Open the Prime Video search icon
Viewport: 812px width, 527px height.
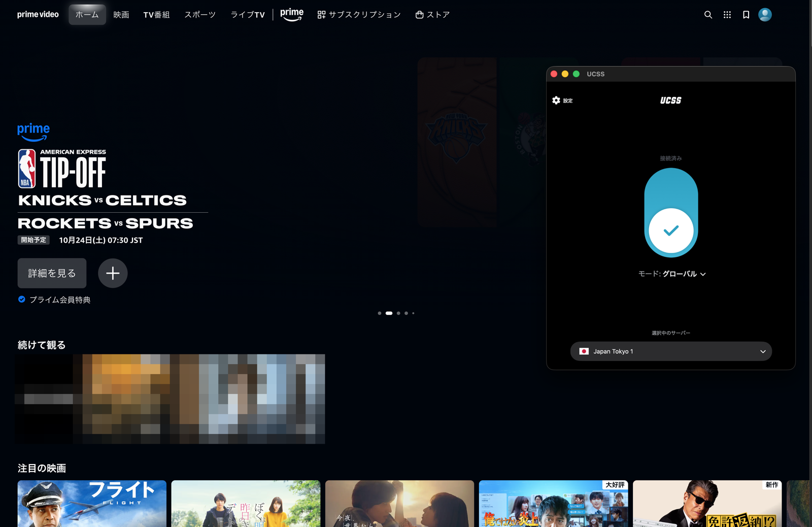coord(708,15)
